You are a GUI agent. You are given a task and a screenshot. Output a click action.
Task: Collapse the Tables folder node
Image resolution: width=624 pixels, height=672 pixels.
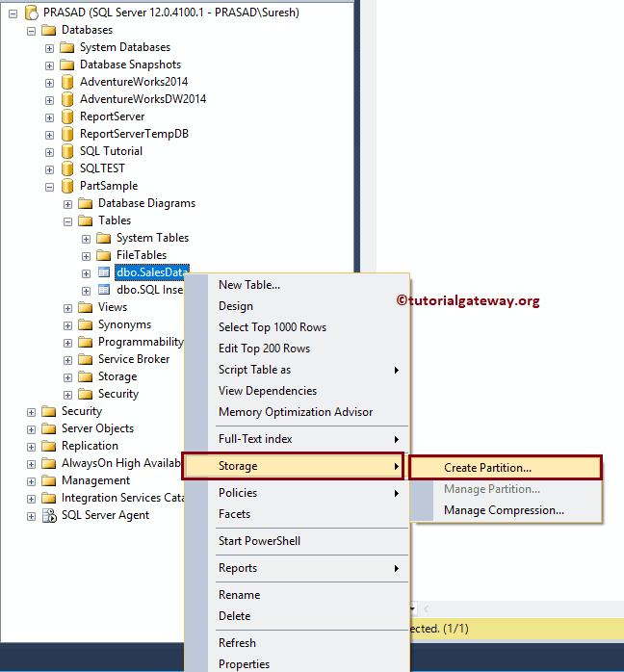pyautogui.click(x=67, y=222)
